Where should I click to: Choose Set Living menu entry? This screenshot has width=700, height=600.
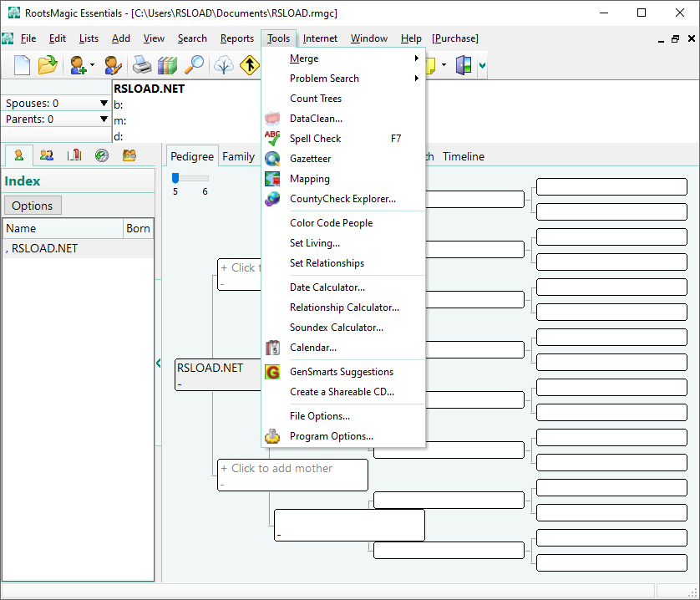tap(315, 243)
